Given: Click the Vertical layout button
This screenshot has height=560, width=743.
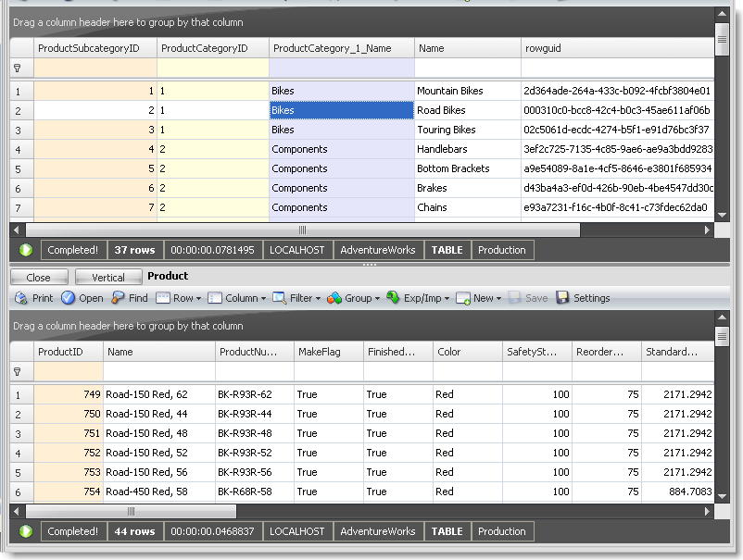Looking at the screenshot, I should (x=108, y=278).
